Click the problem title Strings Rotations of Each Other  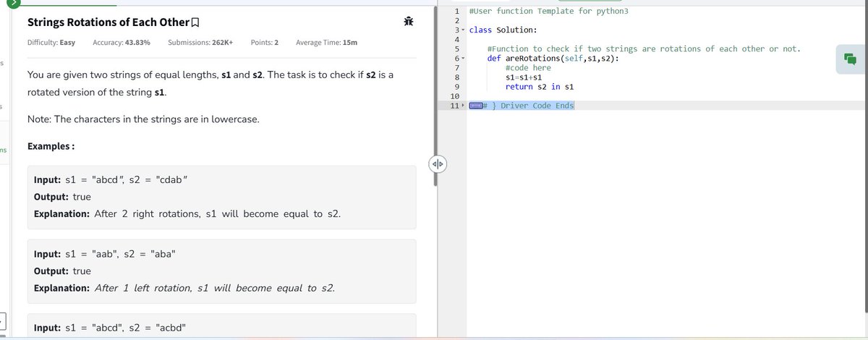tap(108, 22)
